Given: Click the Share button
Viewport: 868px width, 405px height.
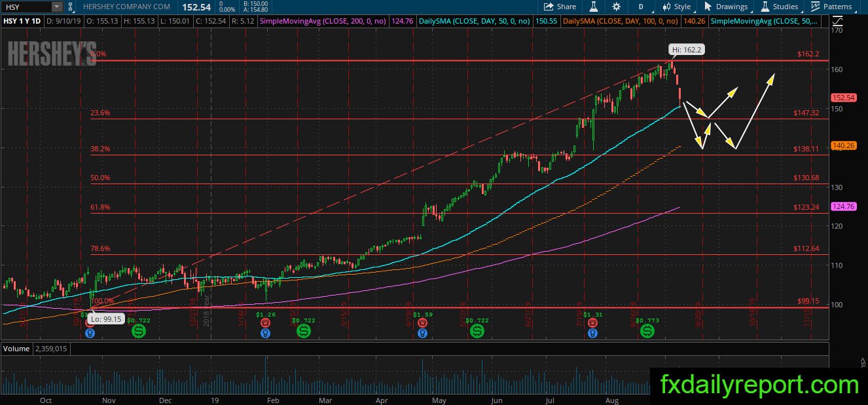Looking at the screenshot, I should point(560,7).
